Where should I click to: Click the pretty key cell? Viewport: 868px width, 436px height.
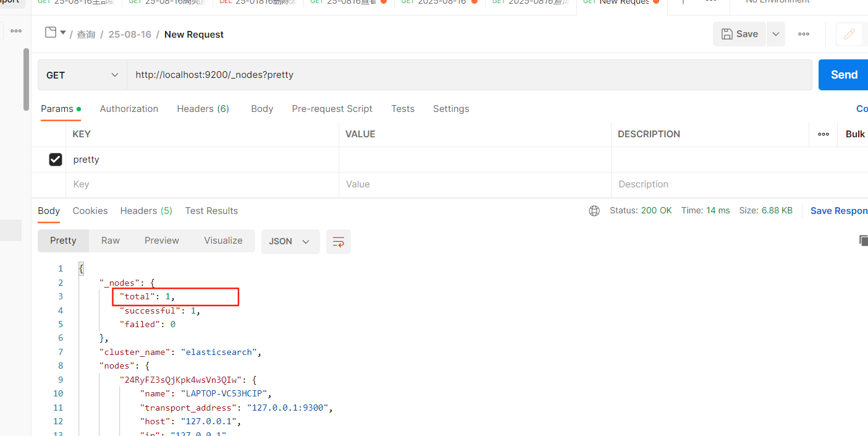203,160
